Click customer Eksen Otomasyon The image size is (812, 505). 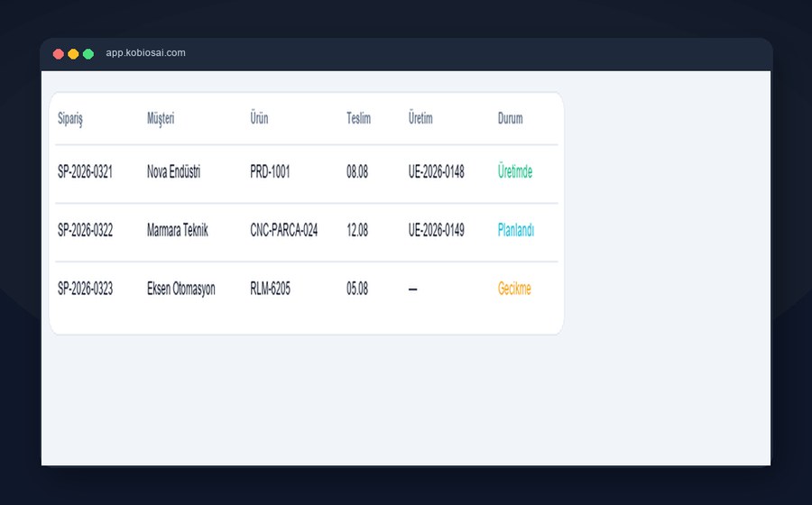(180, 289)
